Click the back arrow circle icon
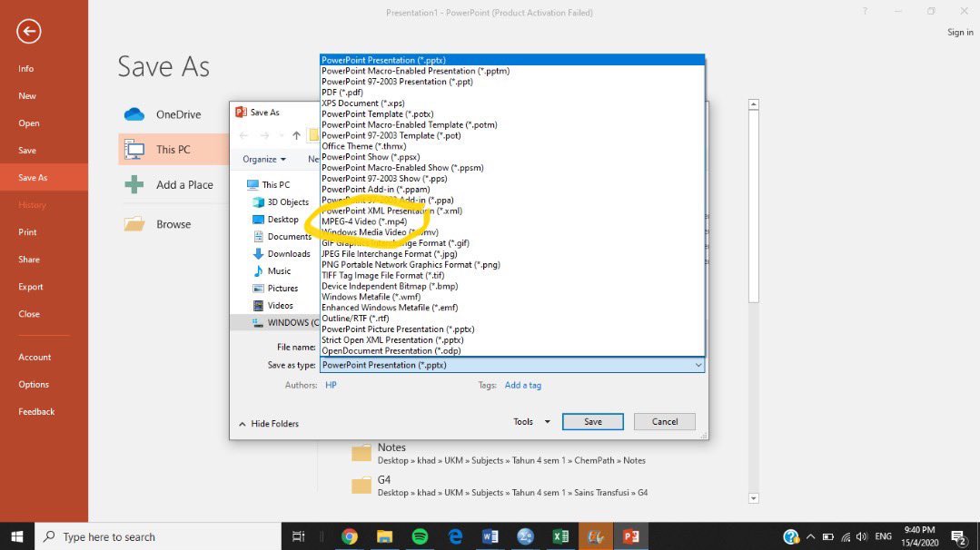 pos(29,32)
